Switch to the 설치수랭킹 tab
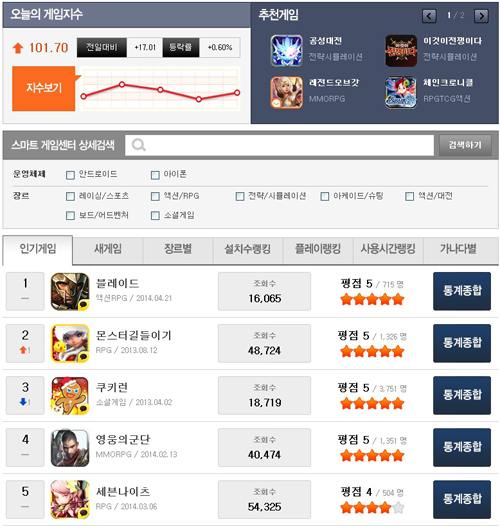The width and height of the screenshot is (500, 526). tap(248, 250)
